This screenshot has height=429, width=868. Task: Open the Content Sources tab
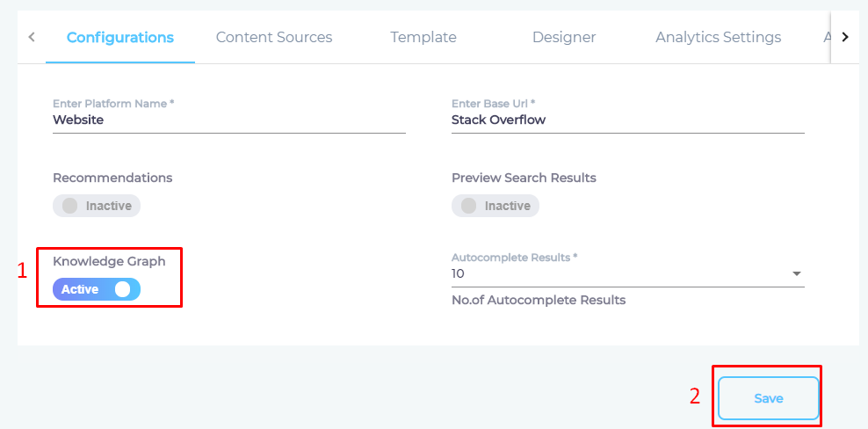(x=274, y=38)
